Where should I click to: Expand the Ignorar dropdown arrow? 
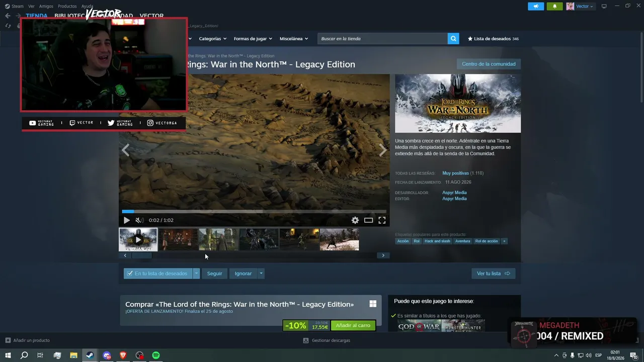coord(261,274)
